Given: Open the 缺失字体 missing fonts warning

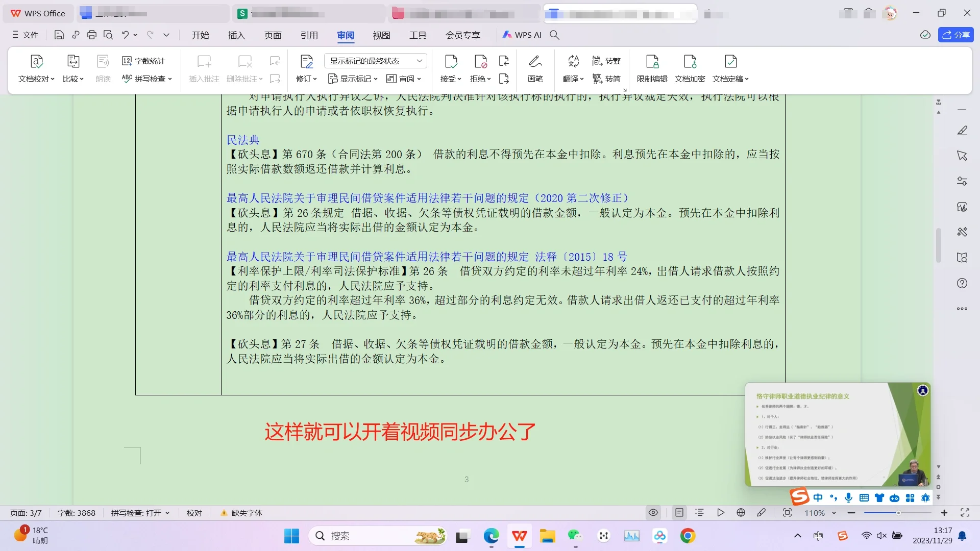Looking at the screenshot, I should [240, 513].
